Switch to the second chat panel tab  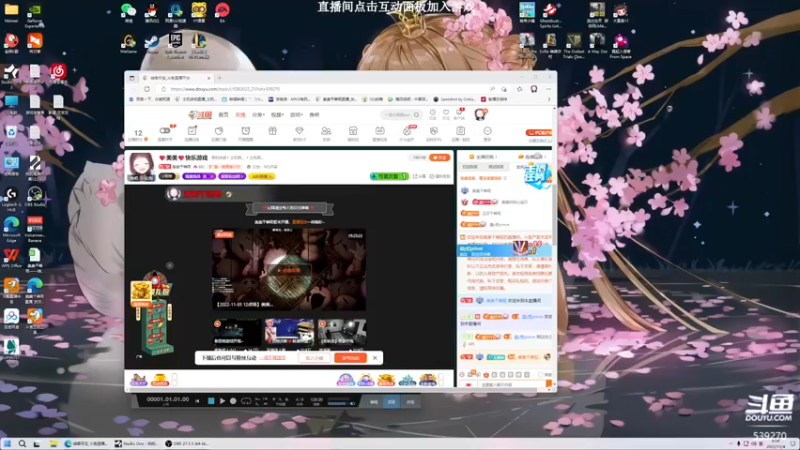point(496,167)
